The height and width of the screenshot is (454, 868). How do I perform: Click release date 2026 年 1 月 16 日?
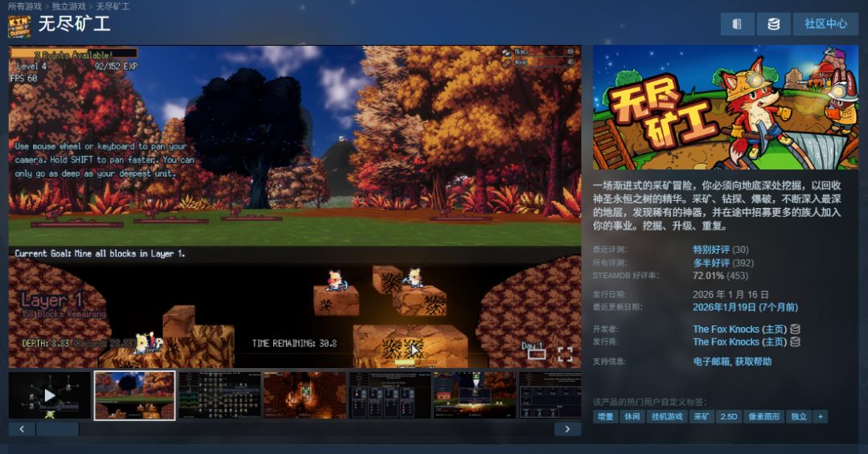coord(730,295)
